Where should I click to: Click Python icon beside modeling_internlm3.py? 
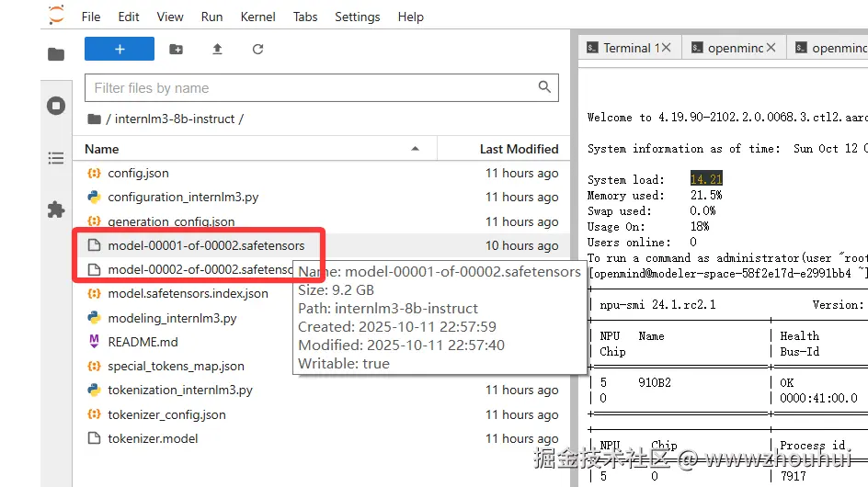point(94,318)
